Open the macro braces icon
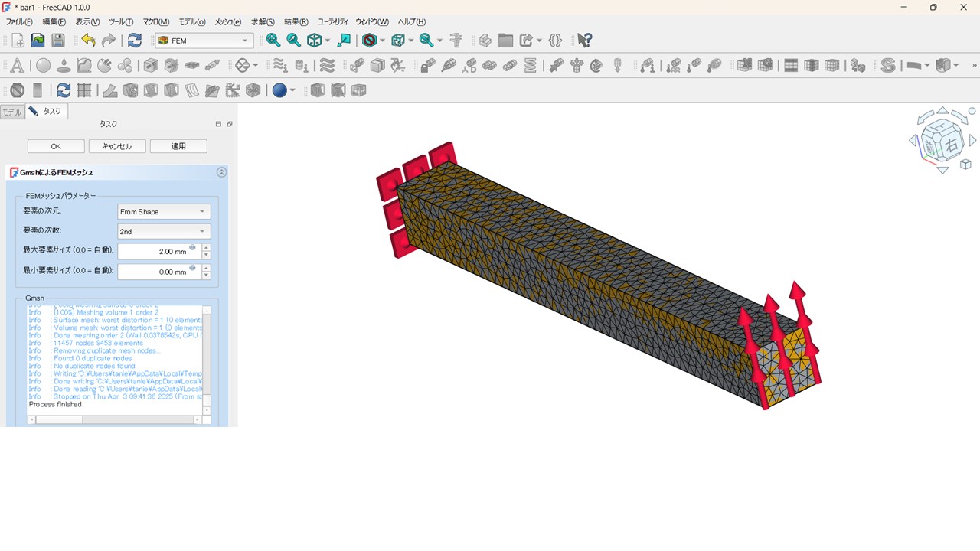Viewport: 980px width, 551px height. point(556,41)
